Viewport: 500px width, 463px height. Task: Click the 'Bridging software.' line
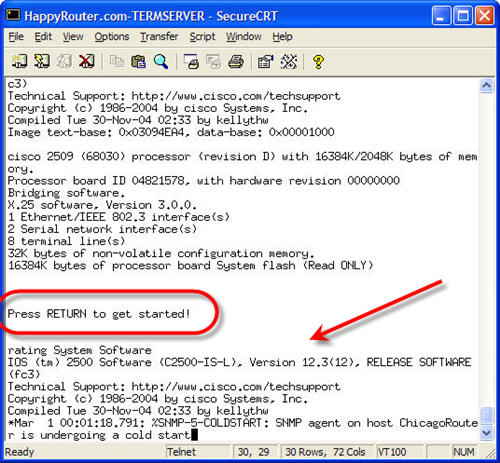point(66,193)
